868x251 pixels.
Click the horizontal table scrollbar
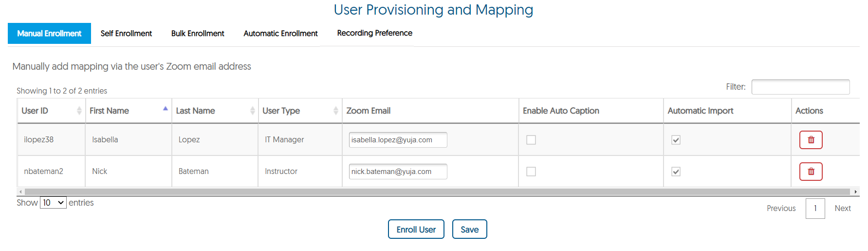pos(437,192)
